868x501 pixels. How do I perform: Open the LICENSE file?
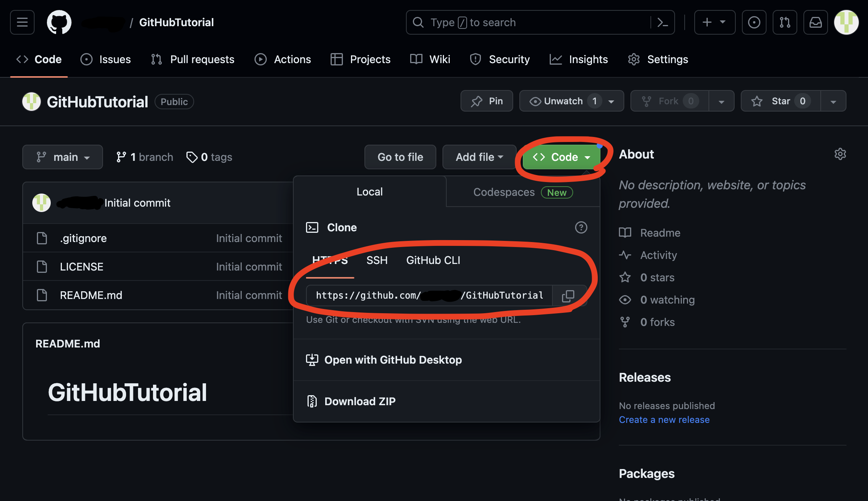81,267
